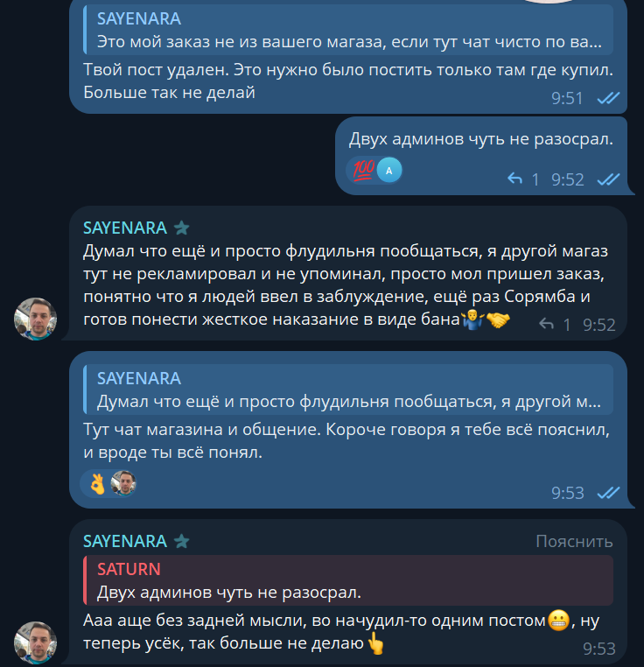The image size is (644, 667).
Task: Click the reactor avatar 'A' on 100 reaction
Action: (388, 170)
